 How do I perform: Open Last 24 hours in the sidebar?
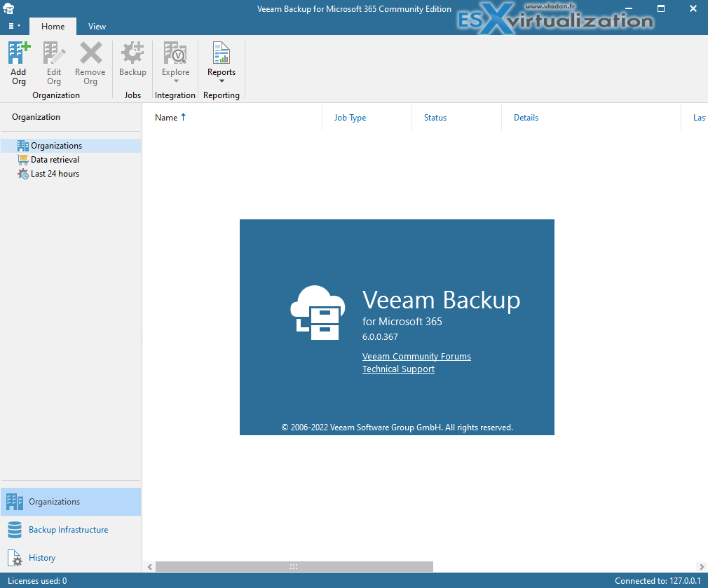point(53,173)
